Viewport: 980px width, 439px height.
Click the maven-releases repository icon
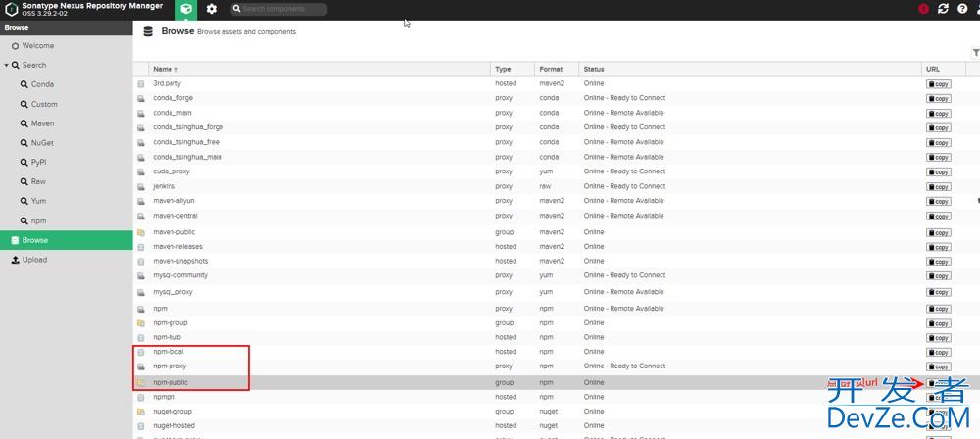point(140,247)
